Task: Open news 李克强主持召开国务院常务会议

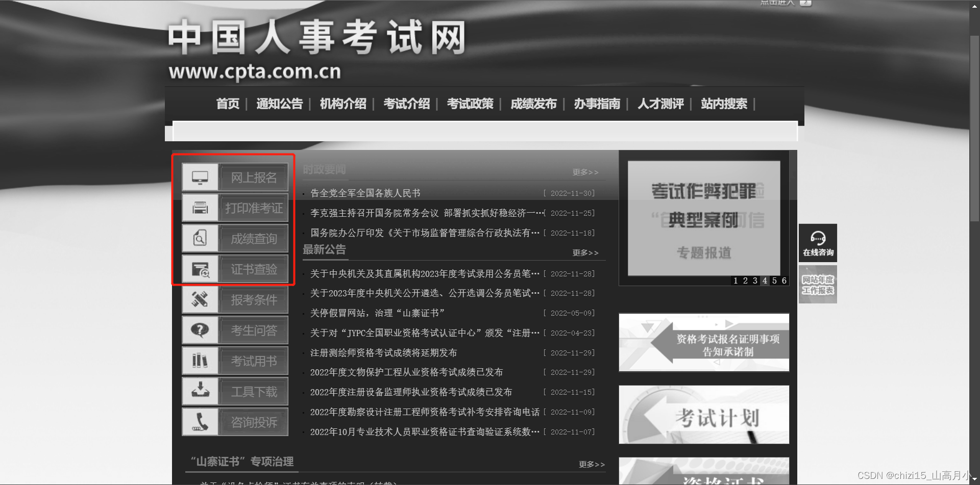Action: pos(427,213)
